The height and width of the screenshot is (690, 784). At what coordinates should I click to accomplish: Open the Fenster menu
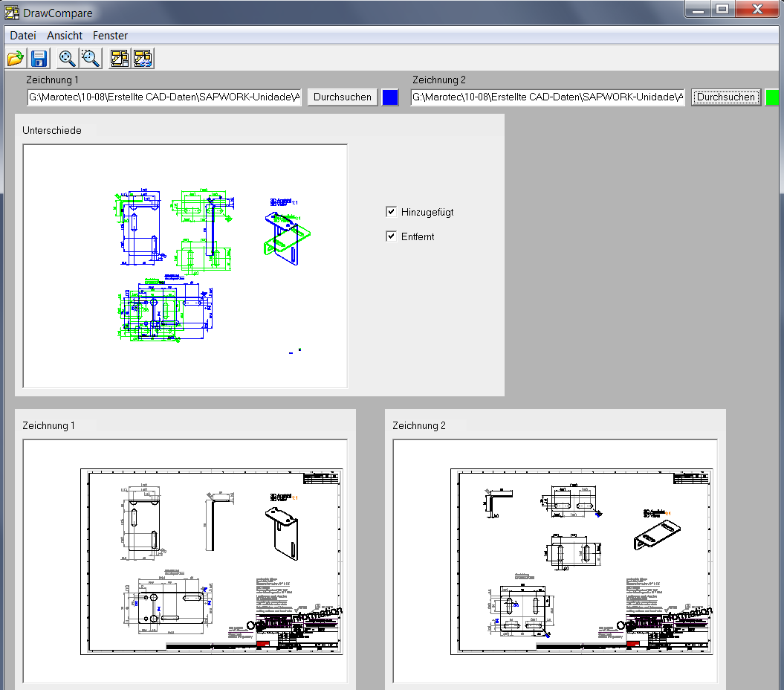(109, 35)
